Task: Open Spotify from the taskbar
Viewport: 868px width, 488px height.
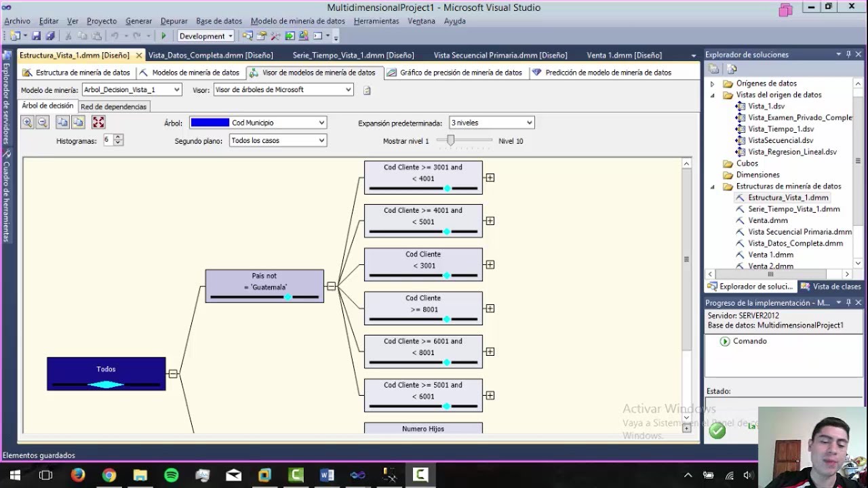Action: click(171, 475)
